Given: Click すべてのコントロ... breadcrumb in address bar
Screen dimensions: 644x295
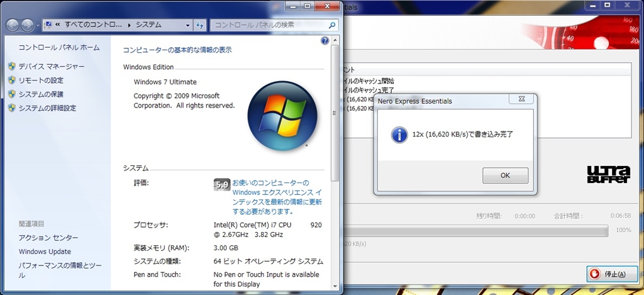Looking at the screenshot, I should (93, 25).
